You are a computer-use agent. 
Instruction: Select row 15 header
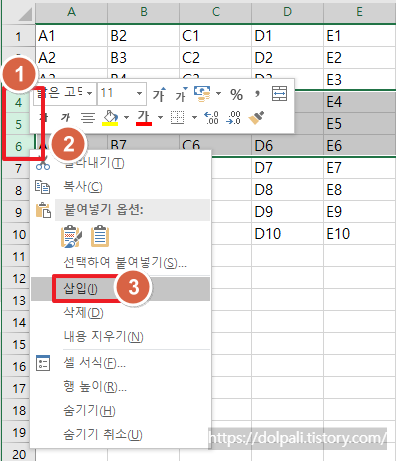point(16,344)
